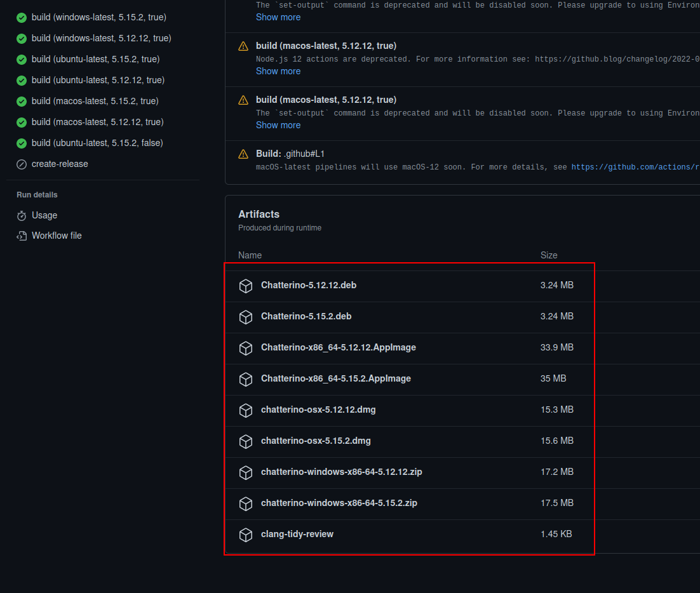This screenshot has height=593, width=700.
Task: Open the Workflow file page
Action: tap(57, 236)
